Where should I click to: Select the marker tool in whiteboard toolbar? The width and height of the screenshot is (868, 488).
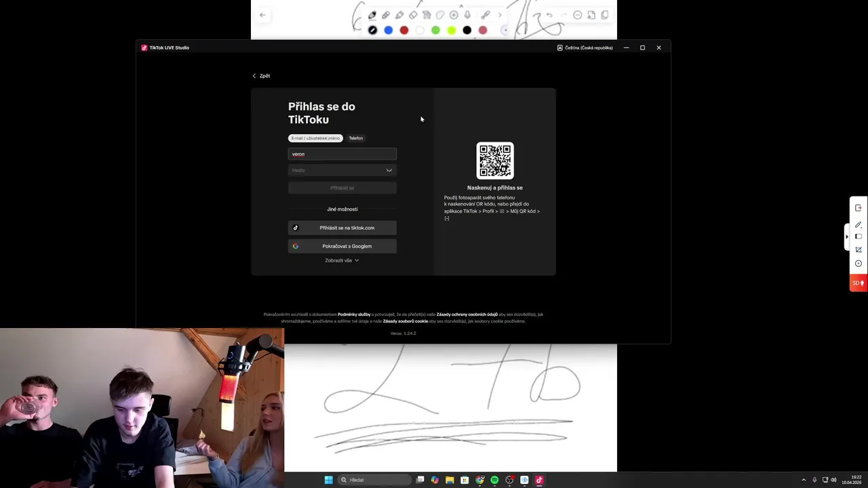click(386, 15)
